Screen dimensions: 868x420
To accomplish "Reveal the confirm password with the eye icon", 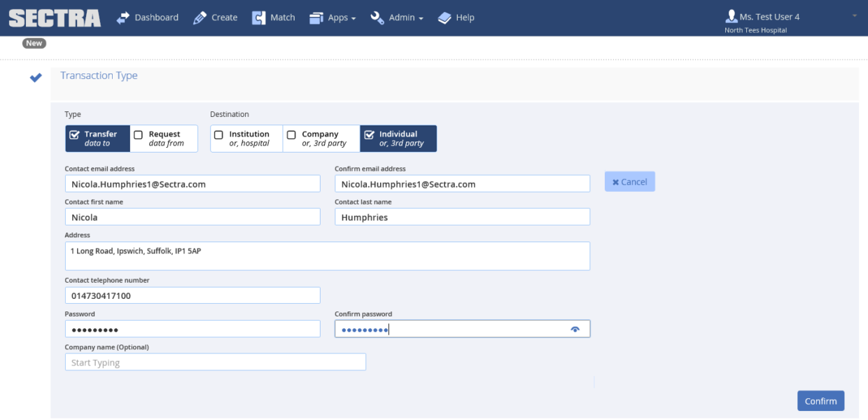I will click(575, 328).
